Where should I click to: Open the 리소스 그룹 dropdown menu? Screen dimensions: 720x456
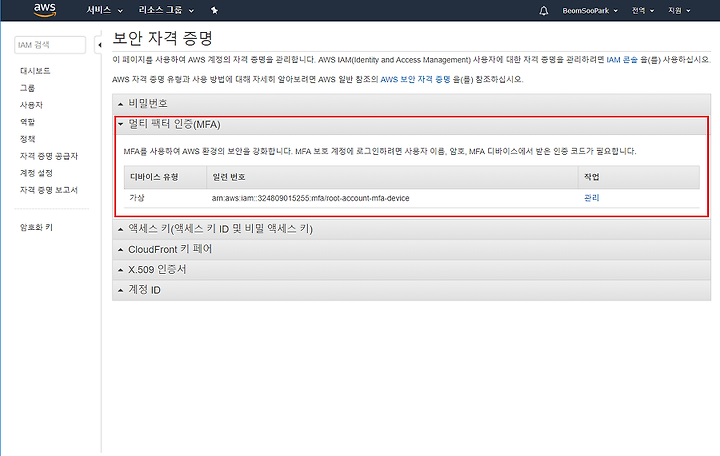tap(166, 10)
